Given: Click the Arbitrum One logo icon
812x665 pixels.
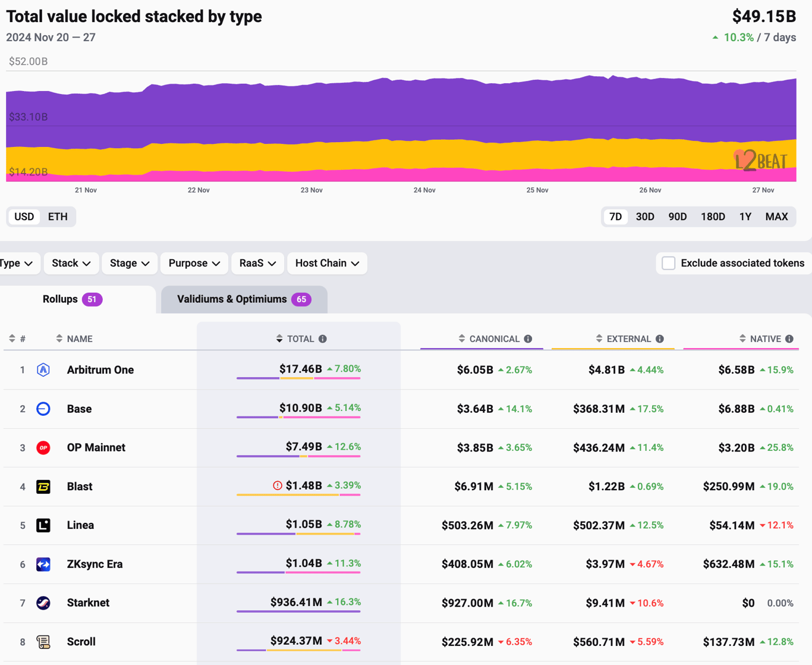Looking at the screenshot, I should point(43,370).
